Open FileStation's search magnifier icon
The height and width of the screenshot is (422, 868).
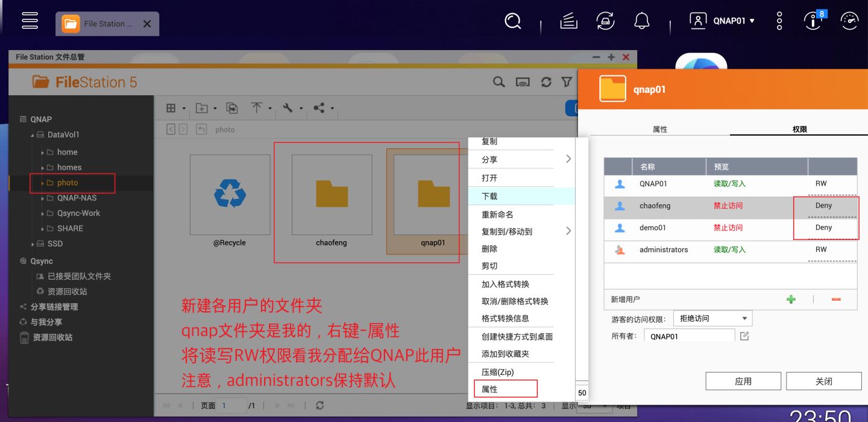[498, 81]
